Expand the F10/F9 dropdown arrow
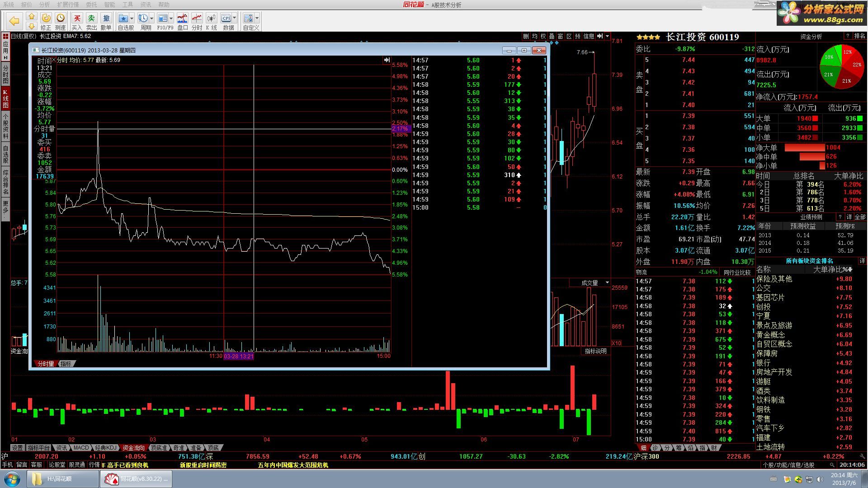The height and width of the screenshot is (488, 868). [x=171, y=18]
